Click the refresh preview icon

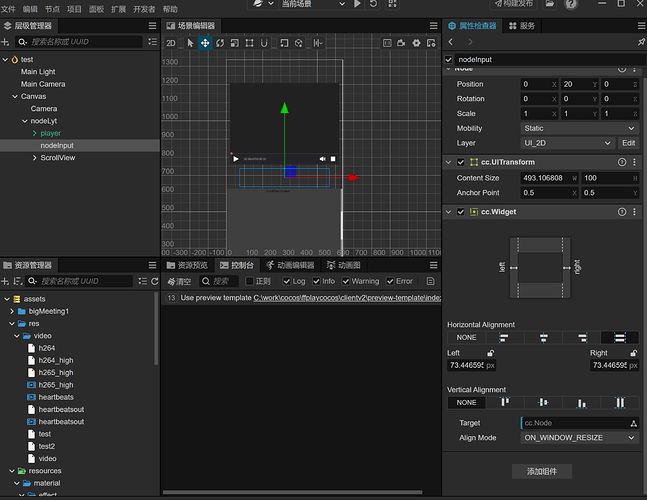click(x=374, y=5)
